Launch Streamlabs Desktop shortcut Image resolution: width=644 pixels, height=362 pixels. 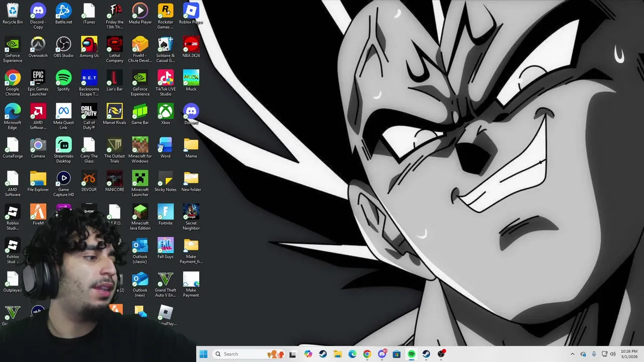[x=63, y=151]
